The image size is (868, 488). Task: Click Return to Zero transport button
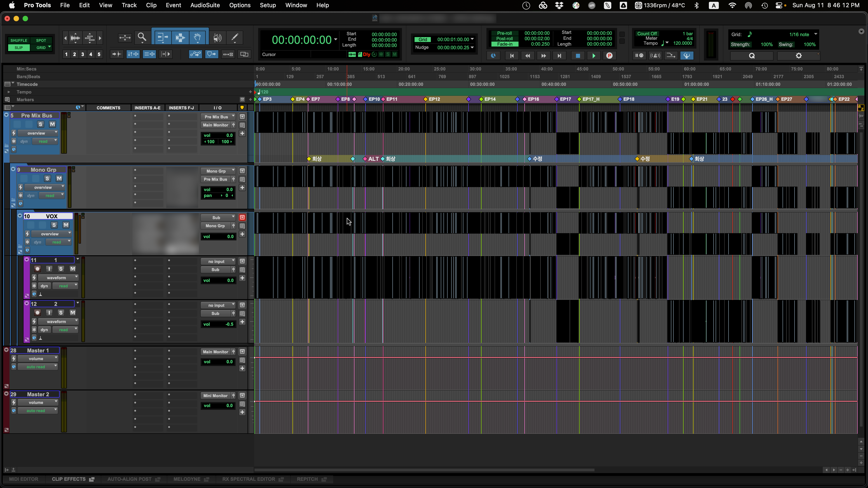click(512, 56)
